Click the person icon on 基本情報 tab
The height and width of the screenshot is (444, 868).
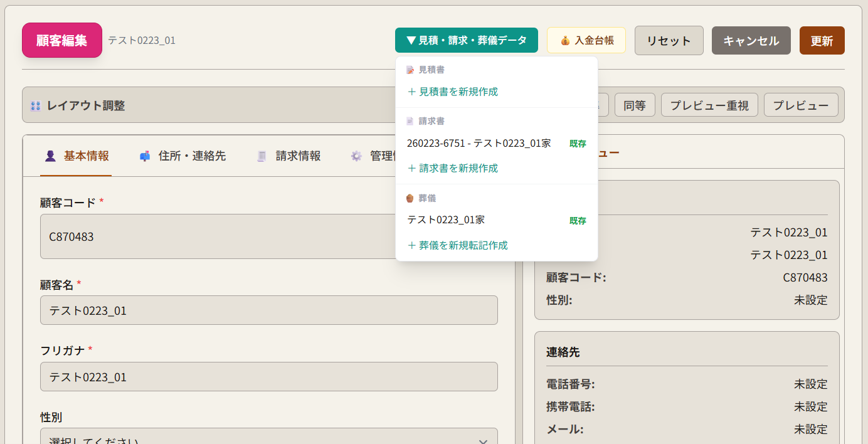tap(51, 156)
